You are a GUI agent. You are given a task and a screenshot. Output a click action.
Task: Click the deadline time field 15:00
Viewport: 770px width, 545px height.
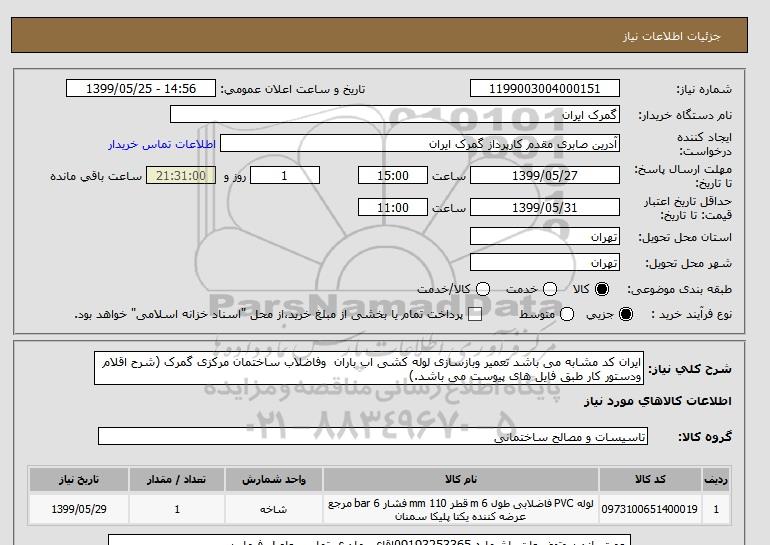coord(393,175)
